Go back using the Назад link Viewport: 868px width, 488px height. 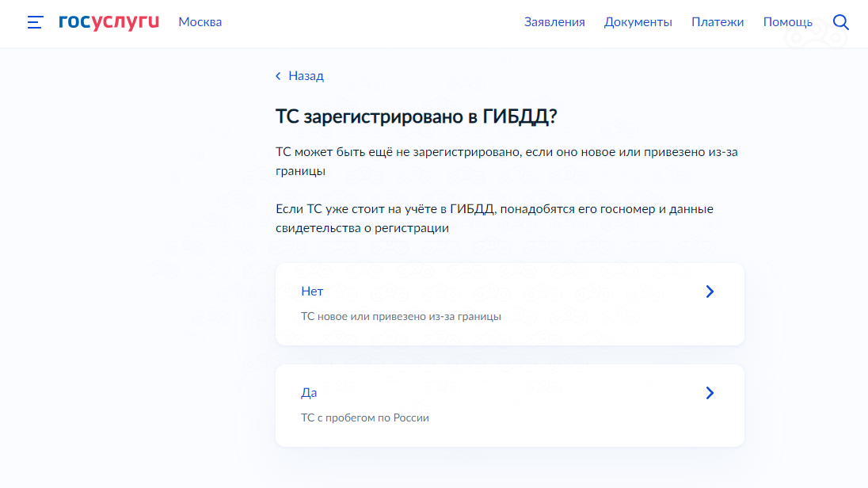tap(306, 76)
